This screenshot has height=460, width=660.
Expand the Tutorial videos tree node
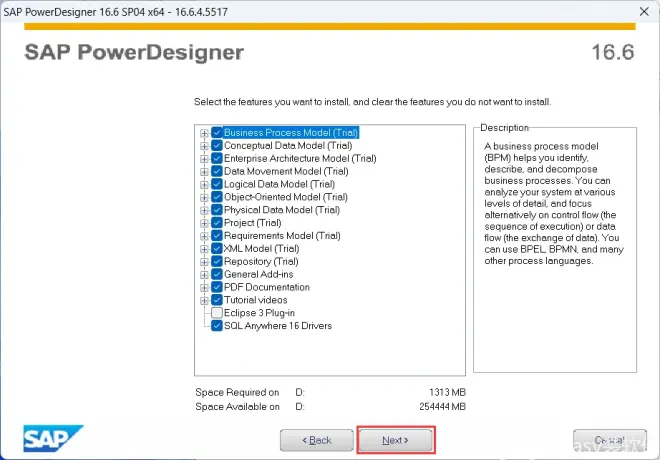point(204,300)
